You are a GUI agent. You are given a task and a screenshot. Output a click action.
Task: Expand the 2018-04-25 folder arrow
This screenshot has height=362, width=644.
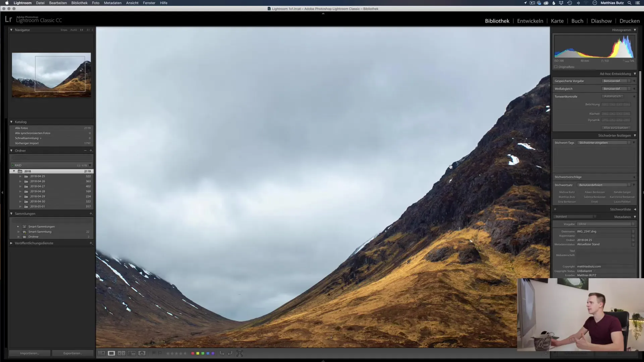click(20, 176)
